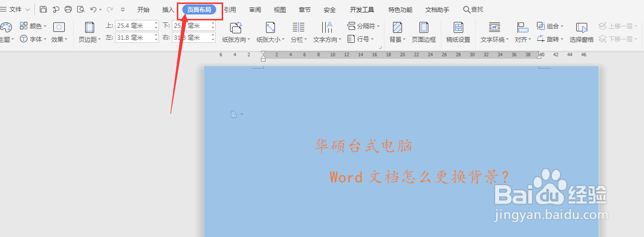
Task: Click the right margin 右 input field
Action: point(191,37)
